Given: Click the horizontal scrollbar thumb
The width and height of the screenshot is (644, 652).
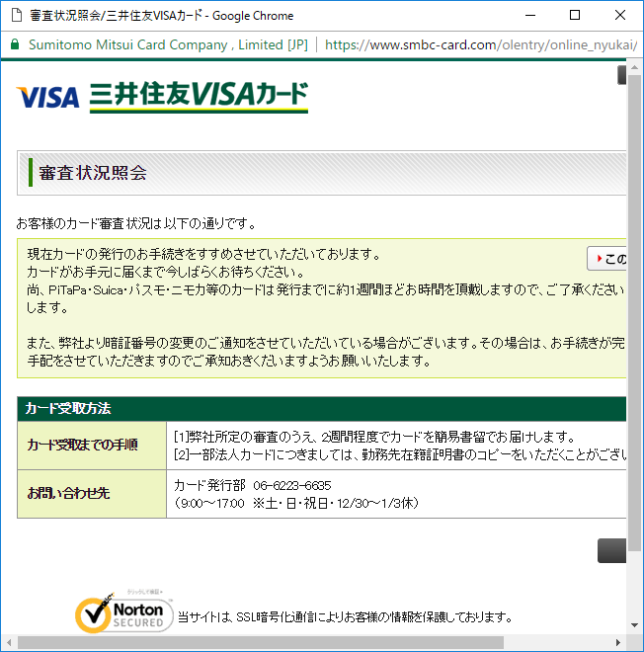Looking at the screenshot, I should click(260, 642).
